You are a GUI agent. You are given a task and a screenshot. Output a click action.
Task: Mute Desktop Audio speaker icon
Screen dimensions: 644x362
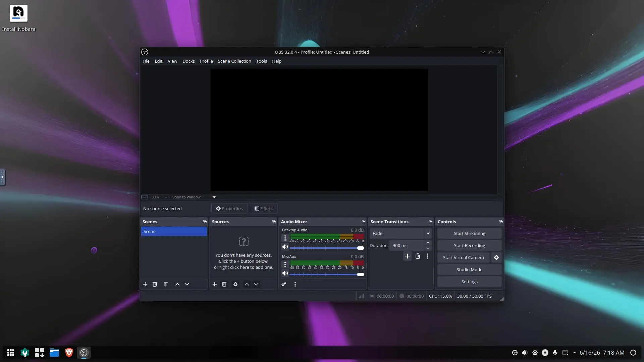tap(285, 247)
